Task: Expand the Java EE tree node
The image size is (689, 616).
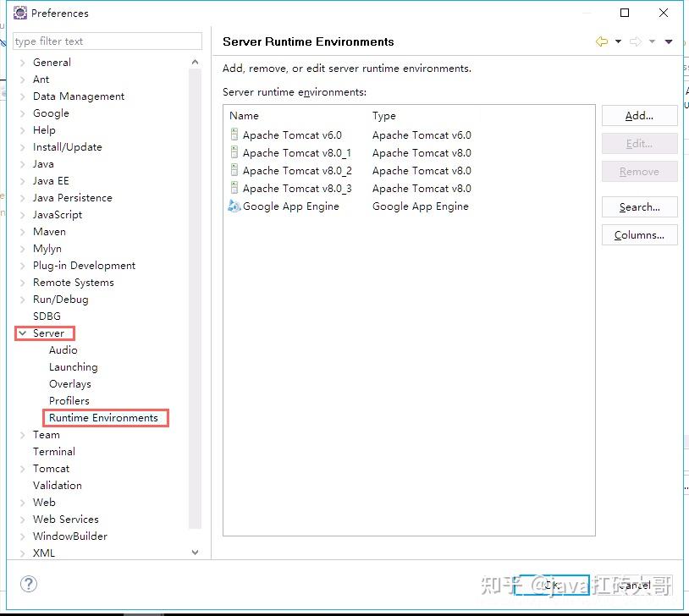Action: (22, 181)
